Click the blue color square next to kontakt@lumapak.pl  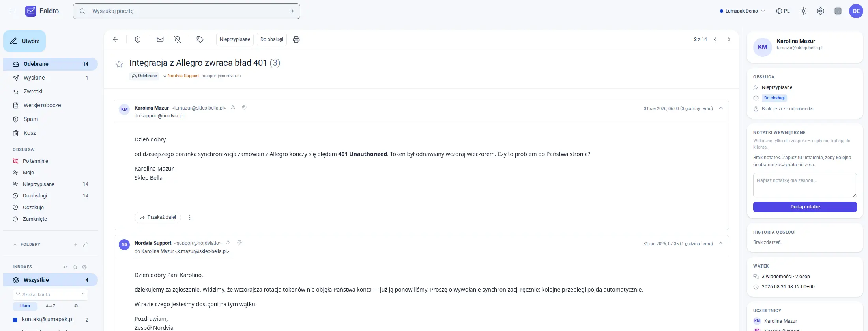click(x=15, y=320)
